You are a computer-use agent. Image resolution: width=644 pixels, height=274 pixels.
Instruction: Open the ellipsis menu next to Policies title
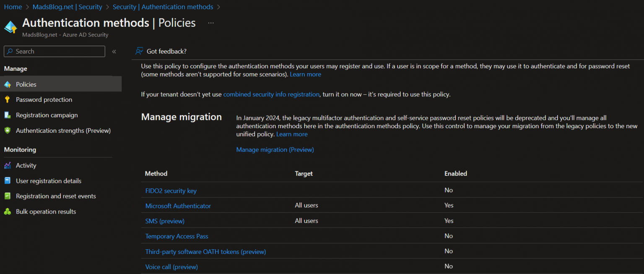click(210, 23)
